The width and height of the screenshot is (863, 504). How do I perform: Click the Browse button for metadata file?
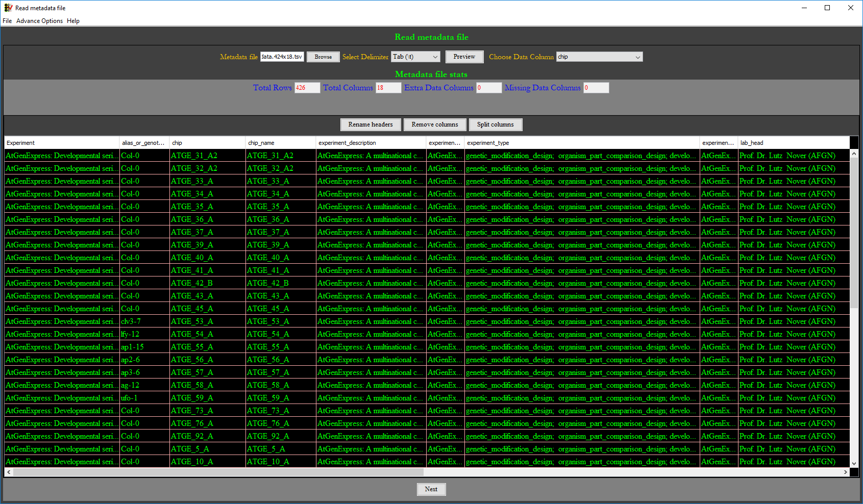[x=323, y=57]
